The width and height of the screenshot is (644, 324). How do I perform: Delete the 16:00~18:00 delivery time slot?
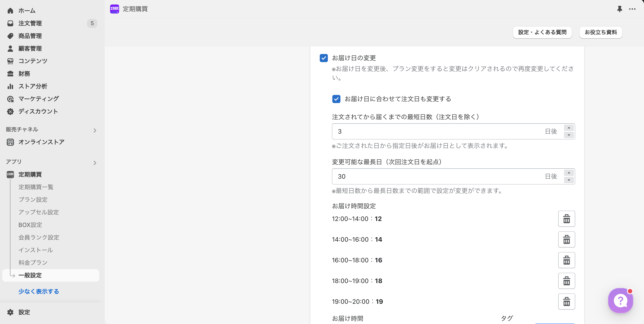point(566,260)
